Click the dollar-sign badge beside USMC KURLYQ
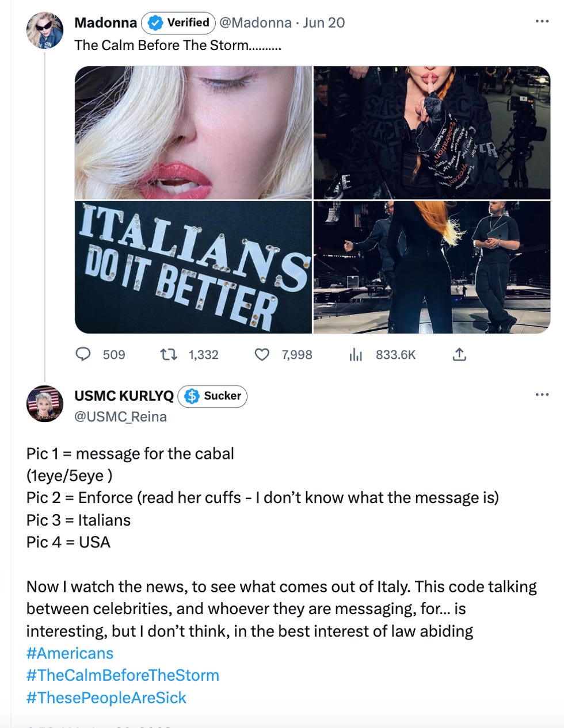Image resolution: width=564 pixels, height=728 pixels. click(190, 396)
